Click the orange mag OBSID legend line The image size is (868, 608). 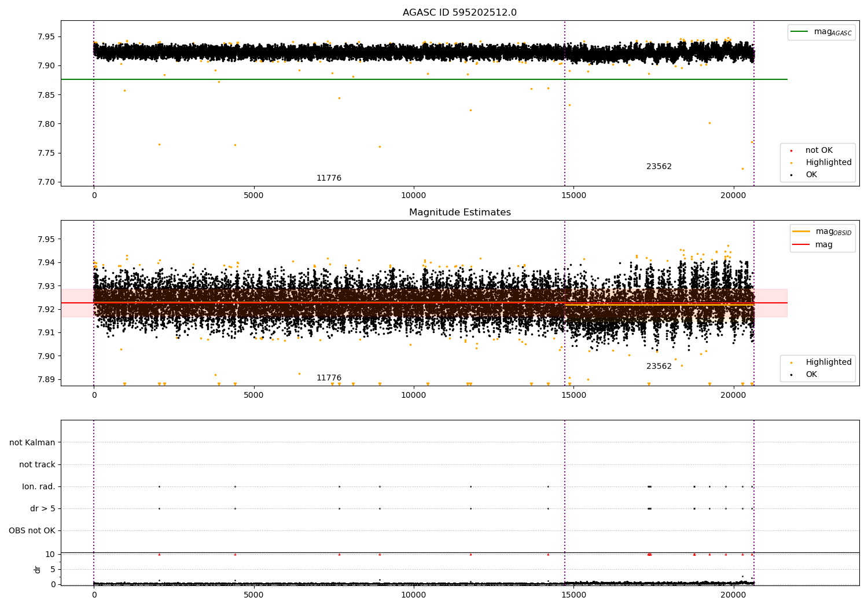(801, 232)
